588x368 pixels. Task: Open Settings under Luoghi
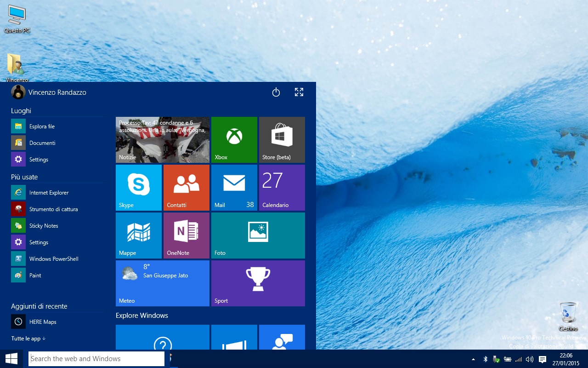coord(57,160)
